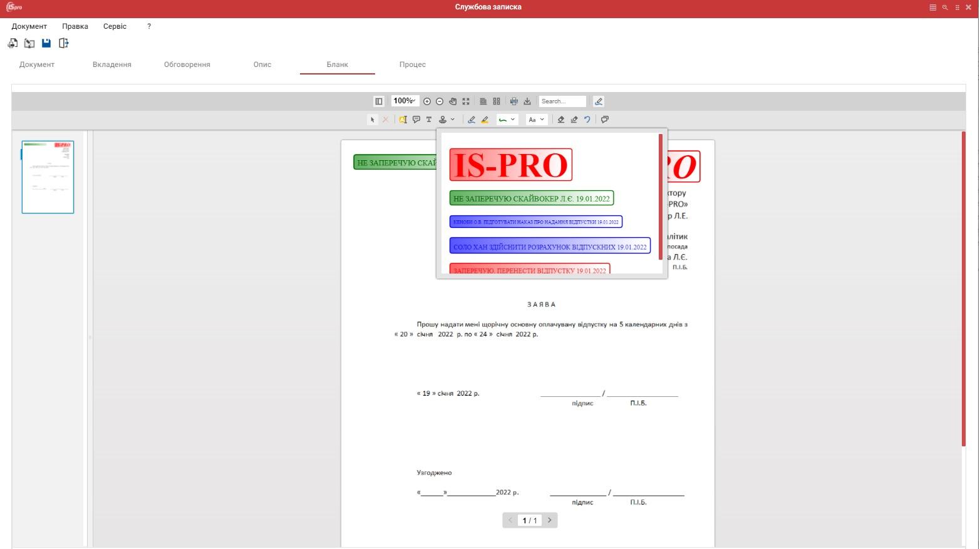This screenshot has height=549, width=980.
Task: Toggle the viewer sidebar panel icon
Action: point(379,101)
